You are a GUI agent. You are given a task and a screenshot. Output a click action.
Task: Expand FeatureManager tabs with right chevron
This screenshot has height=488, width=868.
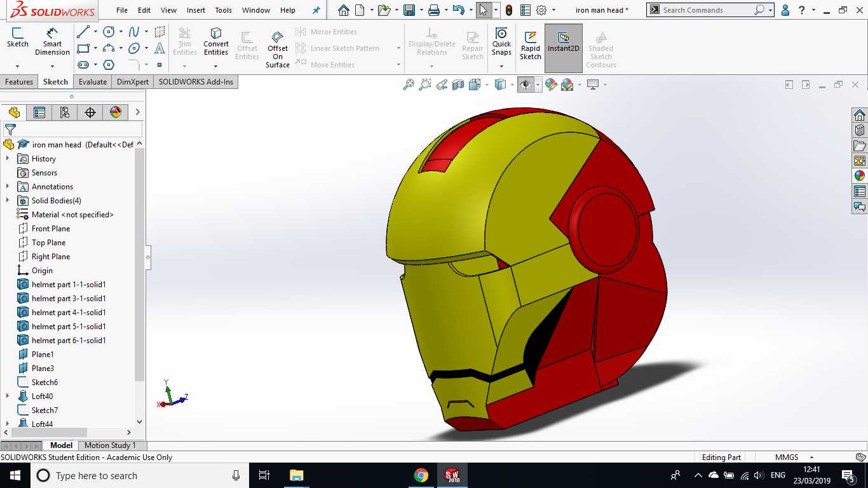(x=137, y=112)
